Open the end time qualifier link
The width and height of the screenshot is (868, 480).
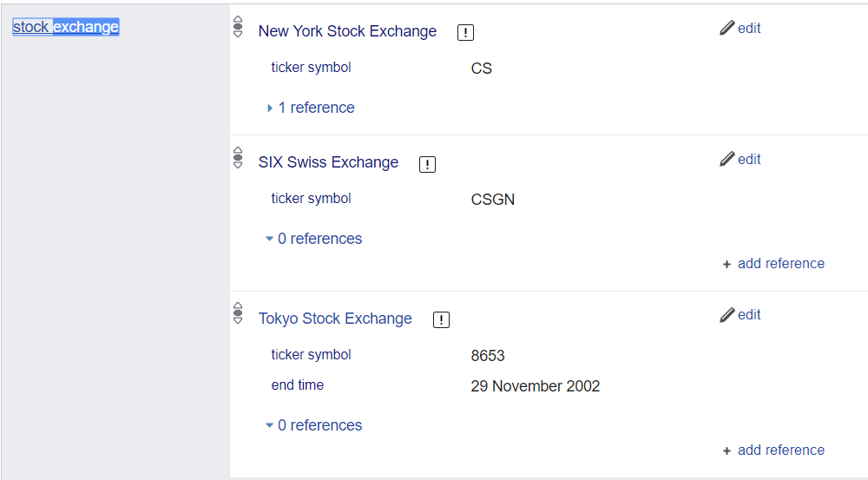tap(297, 385)
